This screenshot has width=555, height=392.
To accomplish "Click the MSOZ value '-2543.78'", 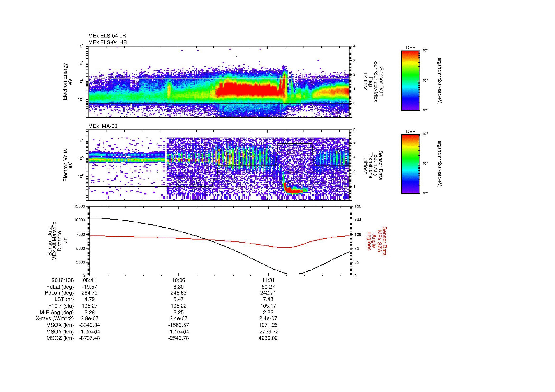I will tap(178, 338).
